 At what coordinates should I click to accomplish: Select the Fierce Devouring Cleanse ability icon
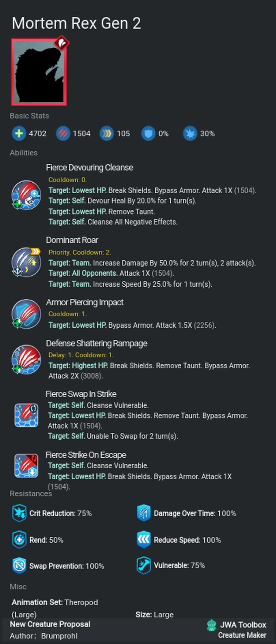click(26, 196)
